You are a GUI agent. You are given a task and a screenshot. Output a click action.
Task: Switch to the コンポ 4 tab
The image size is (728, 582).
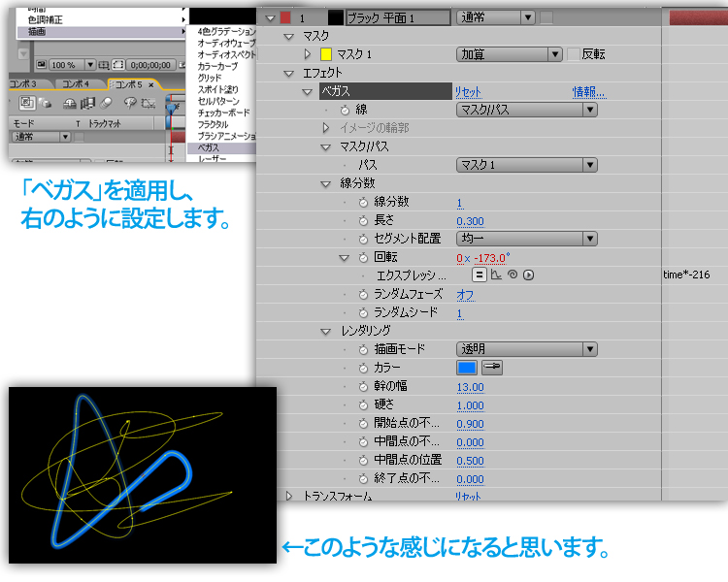click(76, 84)
